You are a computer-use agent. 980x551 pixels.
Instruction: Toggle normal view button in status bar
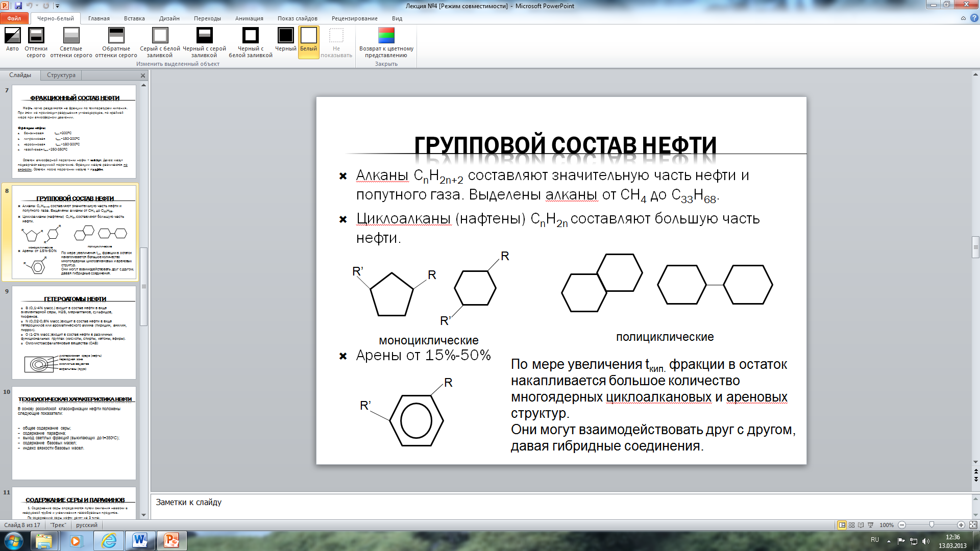[842, 525]
